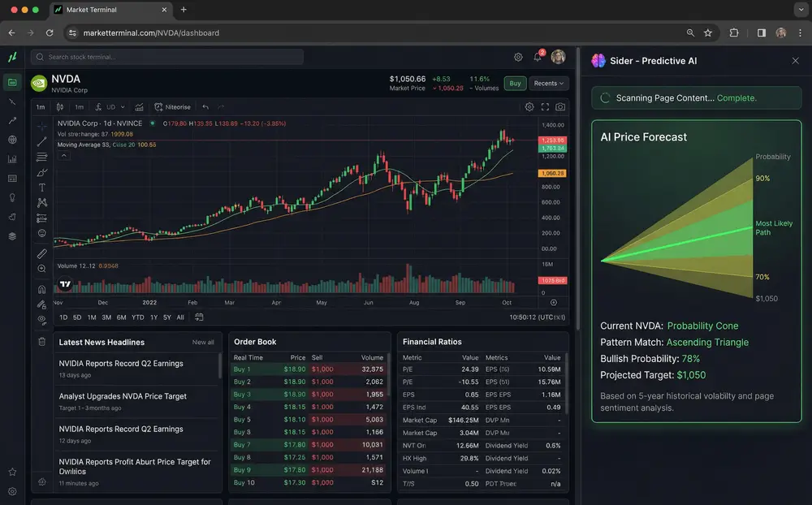Undo the last chart action
Image resolution: width=812 pixels, height=505 pixels.
(x=205, y=107)
